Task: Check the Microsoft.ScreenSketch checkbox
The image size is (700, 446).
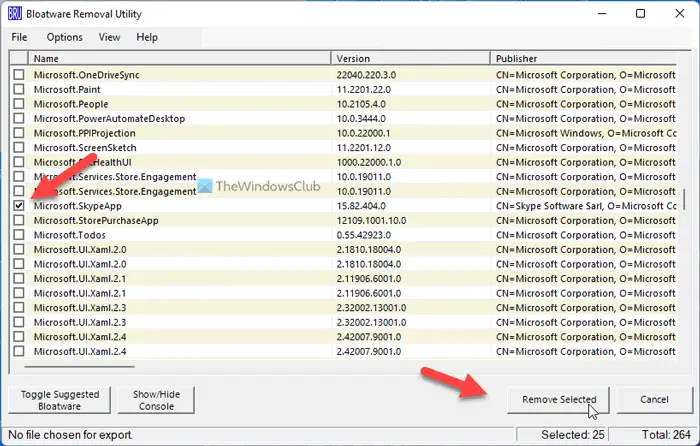Action: coord(19,147)
